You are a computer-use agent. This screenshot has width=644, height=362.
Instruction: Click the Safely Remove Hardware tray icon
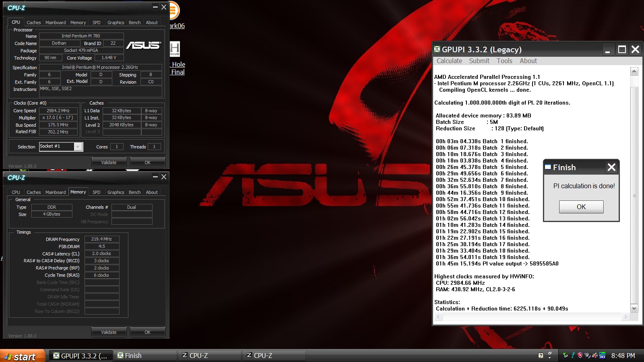(566, 355)
